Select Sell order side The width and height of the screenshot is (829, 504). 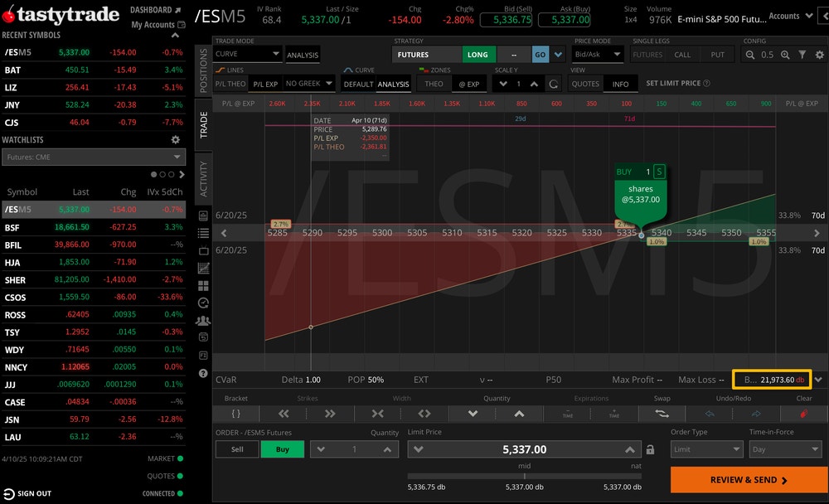tap(237, 449)
